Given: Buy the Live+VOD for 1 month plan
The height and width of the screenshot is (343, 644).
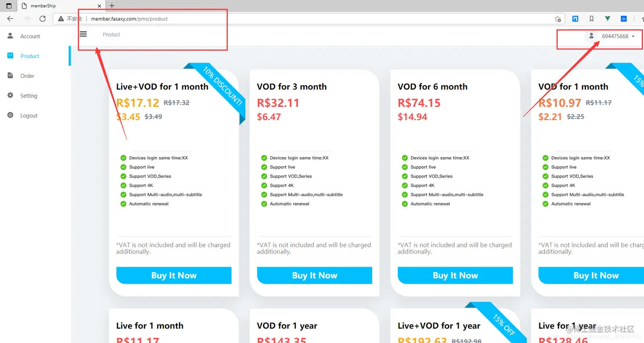Looking at the screenshot, I should tap(174, 275).
